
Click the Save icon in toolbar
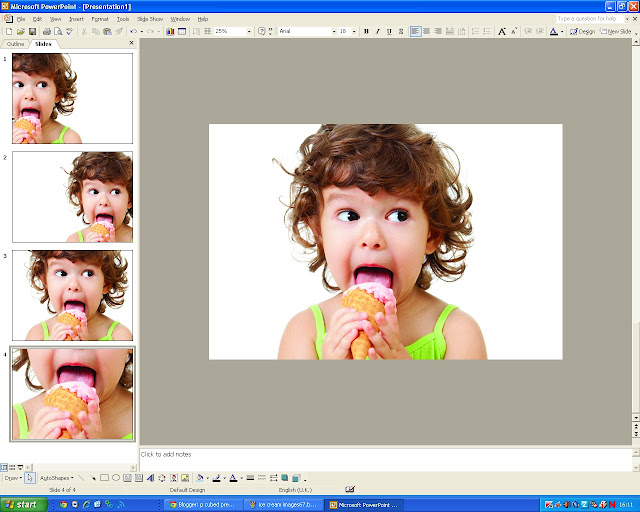(32, 32)
